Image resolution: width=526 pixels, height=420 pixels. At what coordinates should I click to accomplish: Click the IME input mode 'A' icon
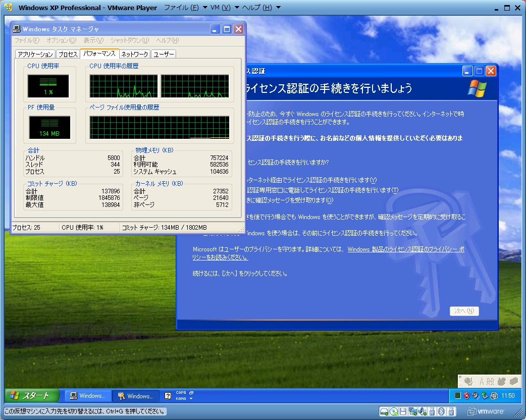(x=482, y=382)
